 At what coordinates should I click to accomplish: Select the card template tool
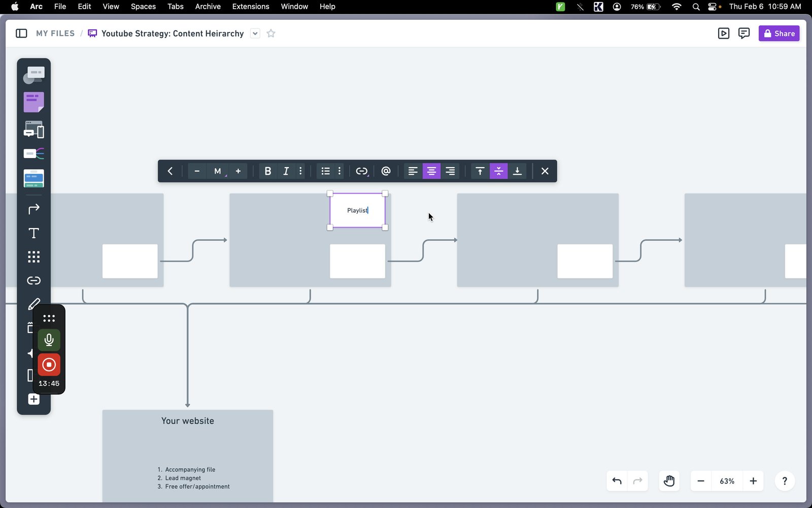click(x=33, y=178)
